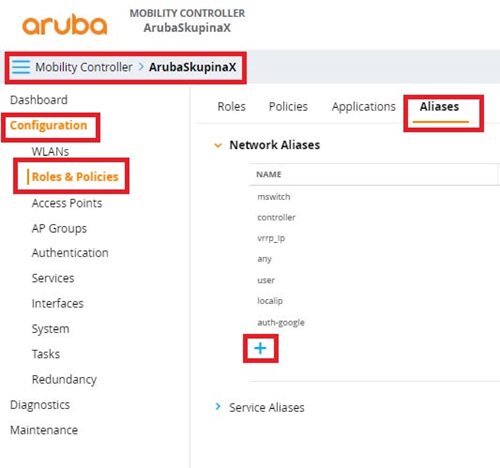This screenshot has height=468, width=500.
Task: Select System in the sidebar
Action: 51,329
